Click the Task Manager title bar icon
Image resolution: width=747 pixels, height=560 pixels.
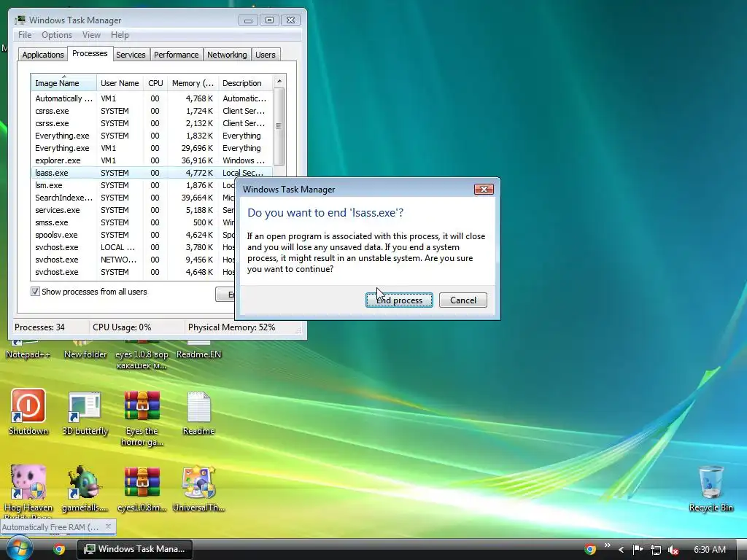pos(20,20)
